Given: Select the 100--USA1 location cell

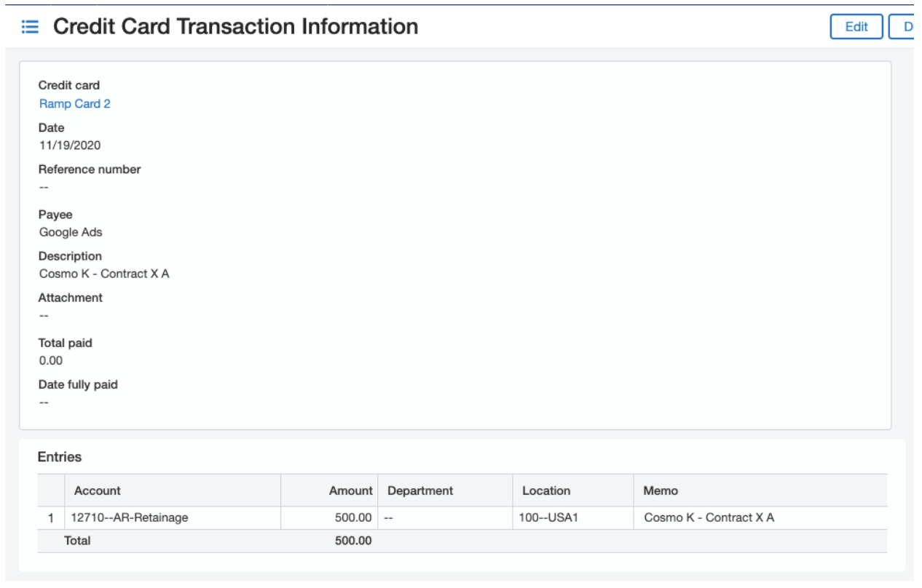Looking at the screenshot, I should [x=573, y=518].
